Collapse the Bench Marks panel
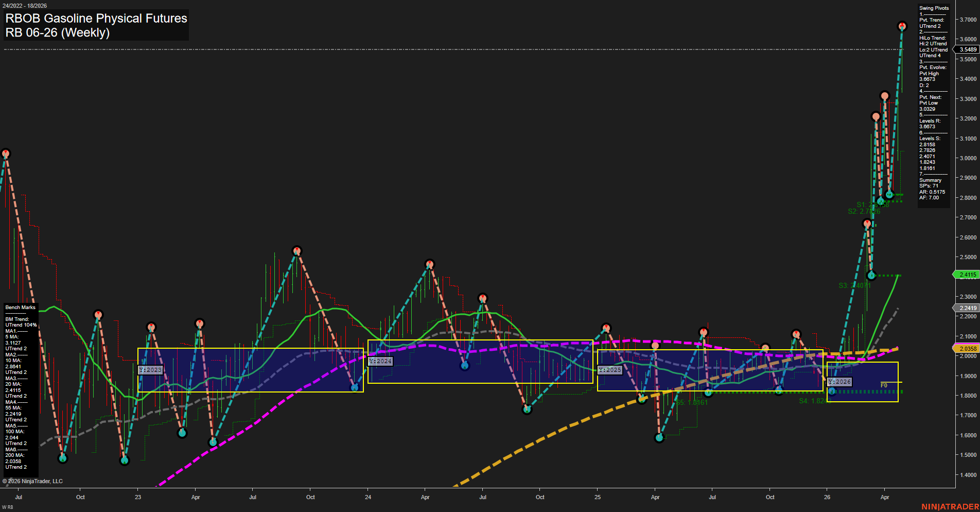980x512 pixels. (x=20, y=307)
